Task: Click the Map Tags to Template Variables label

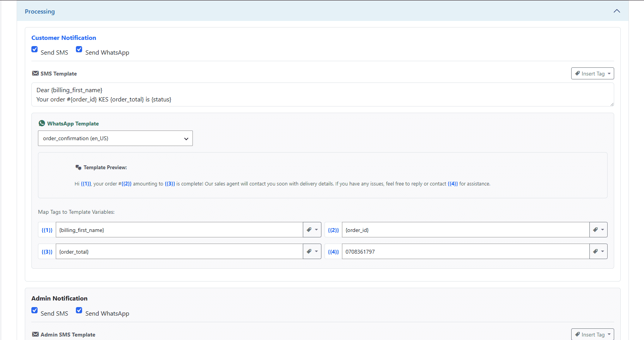Action: click(x=76, y=212)
